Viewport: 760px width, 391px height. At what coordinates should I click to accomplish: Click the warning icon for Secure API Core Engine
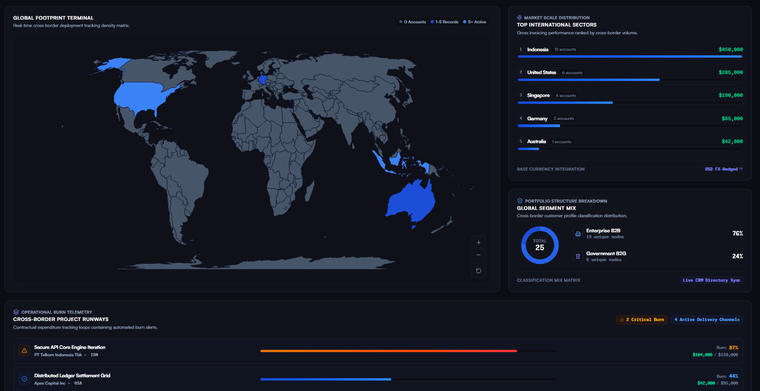click(x=24, y=351)
